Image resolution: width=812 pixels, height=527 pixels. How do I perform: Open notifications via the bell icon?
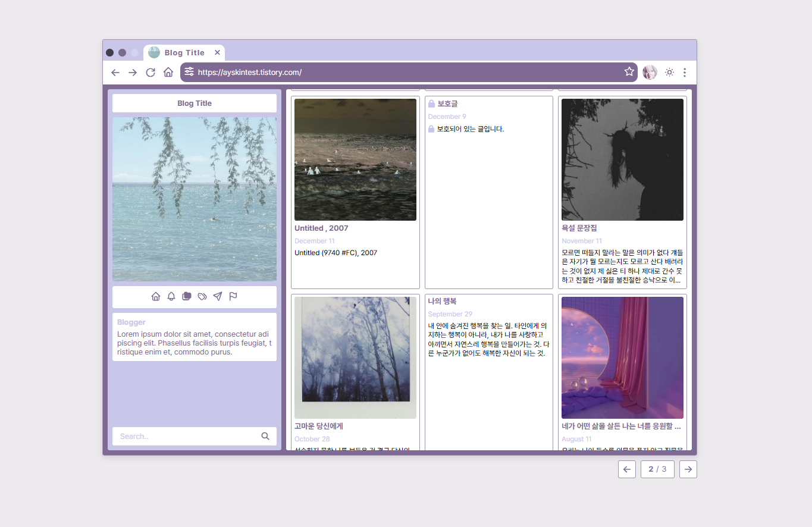[x=171, y=296]
